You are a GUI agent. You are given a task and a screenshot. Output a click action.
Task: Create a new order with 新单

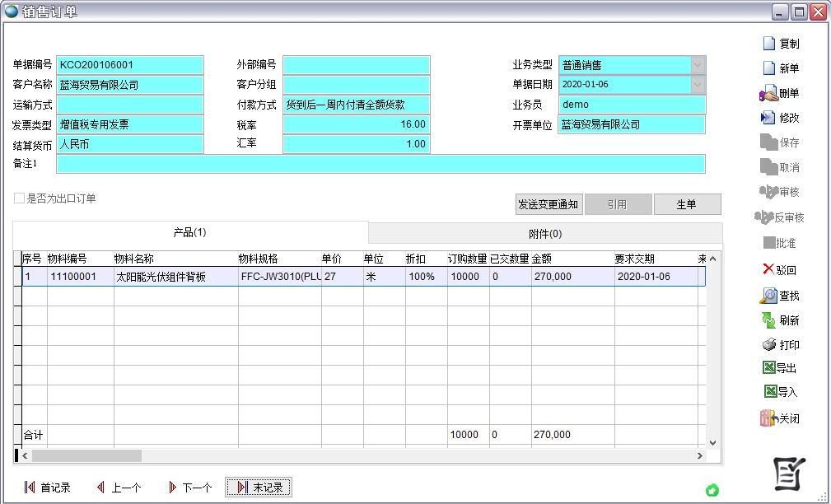tap(769, 68)
